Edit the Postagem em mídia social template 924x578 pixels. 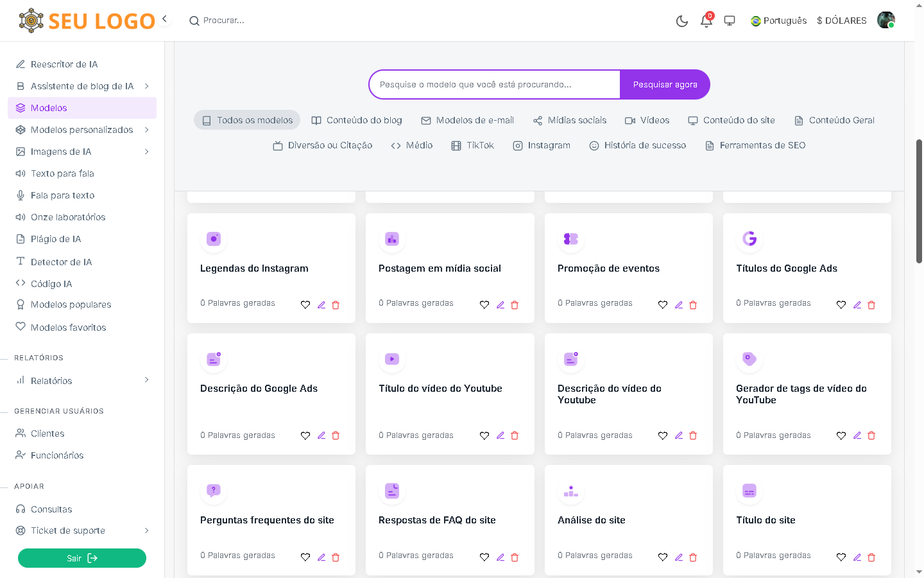point(501,305)
